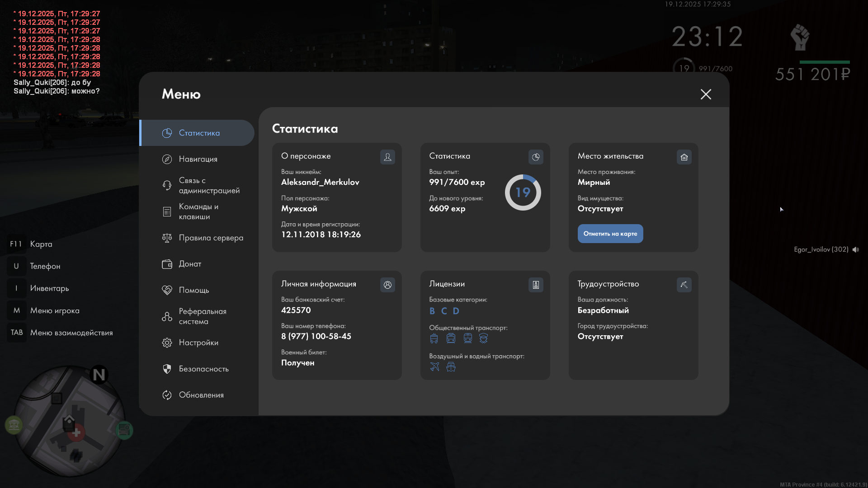This screenshot has height=488, width=868.
Task: Click the speaker icon next to Egor_Ivoilov
Action: click(x=855, y=249)
